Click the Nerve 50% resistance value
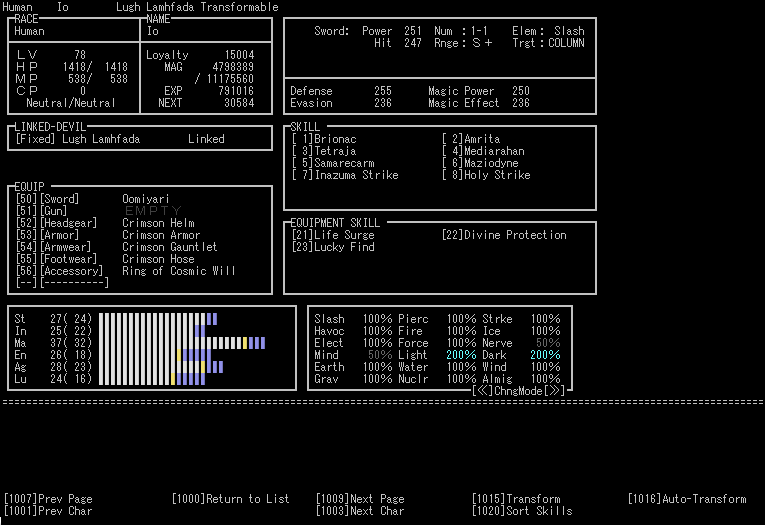This screenshot has width=765, height=525. pyautogui.click(x=548, y=343)
